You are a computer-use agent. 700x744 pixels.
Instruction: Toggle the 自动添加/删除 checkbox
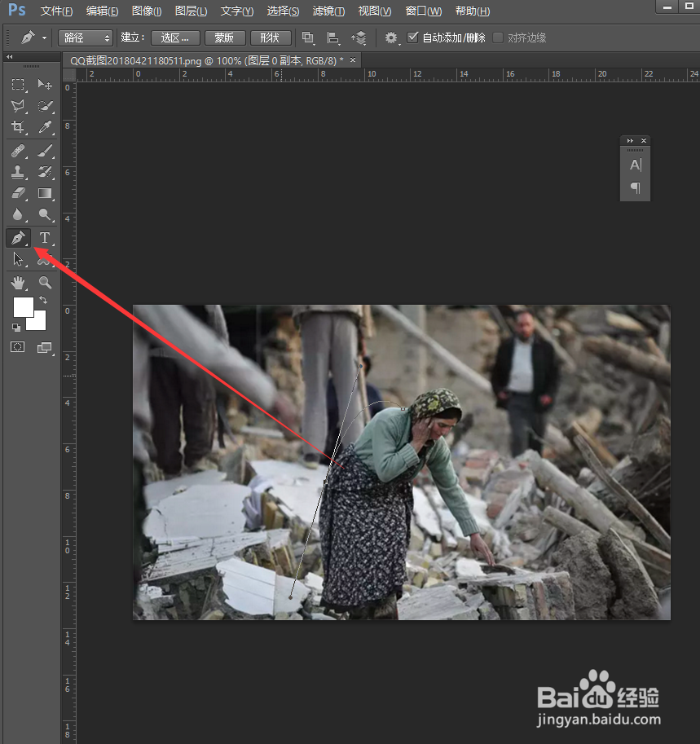tap(413, 37)
